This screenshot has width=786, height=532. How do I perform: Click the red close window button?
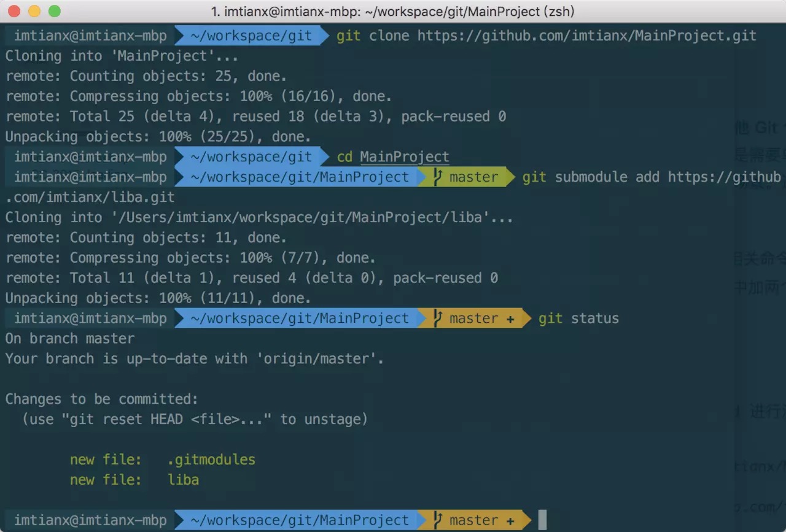tap(15, 11)
